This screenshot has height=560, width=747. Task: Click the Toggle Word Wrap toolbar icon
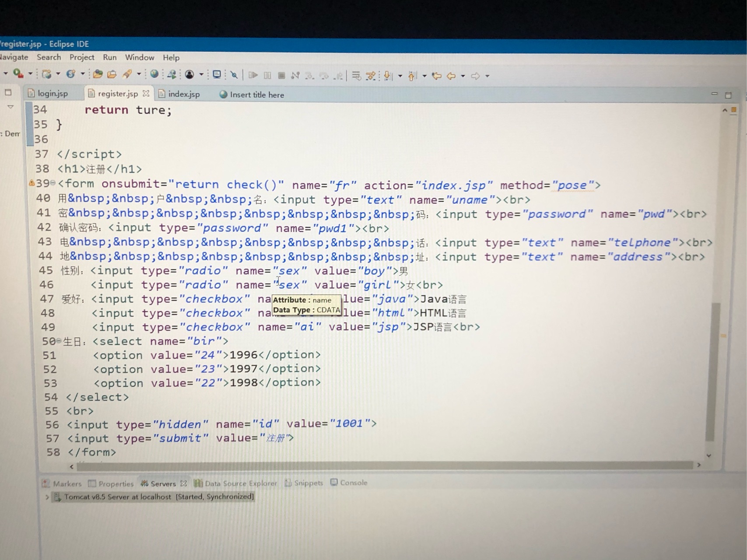(356, 76)
